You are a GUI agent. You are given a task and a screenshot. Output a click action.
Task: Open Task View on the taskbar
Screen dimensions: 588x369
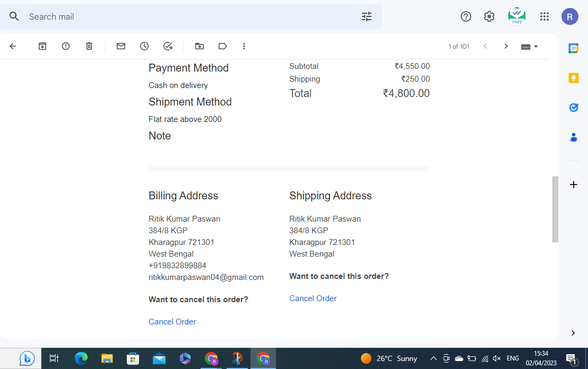tap(54, 358)
